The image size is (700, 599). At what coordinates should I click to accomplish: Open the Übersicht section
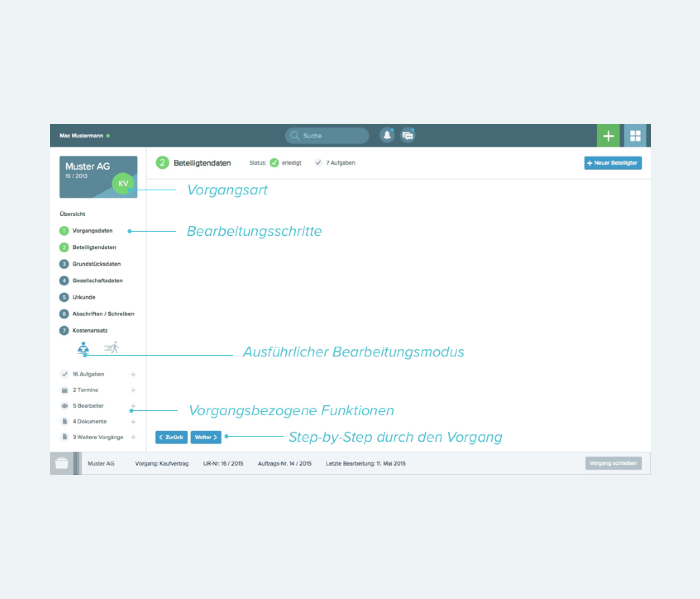72,214
